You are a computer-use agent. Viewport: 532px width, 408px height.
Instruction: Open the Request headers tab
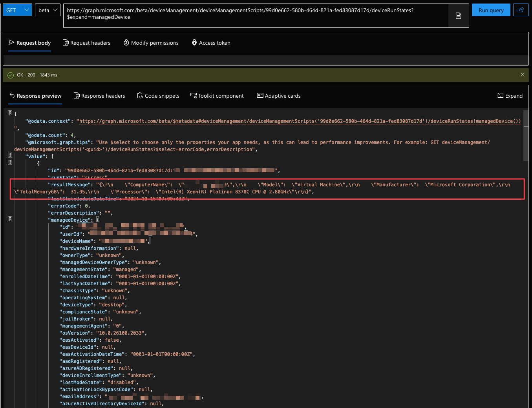[86, 43]
